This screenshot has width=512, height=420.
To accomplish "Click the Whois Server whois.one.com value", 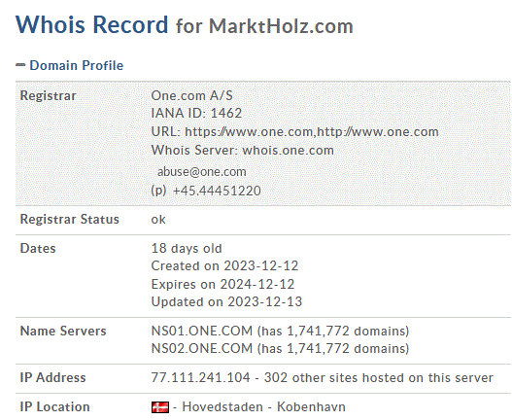I will (x=288, y=151).
